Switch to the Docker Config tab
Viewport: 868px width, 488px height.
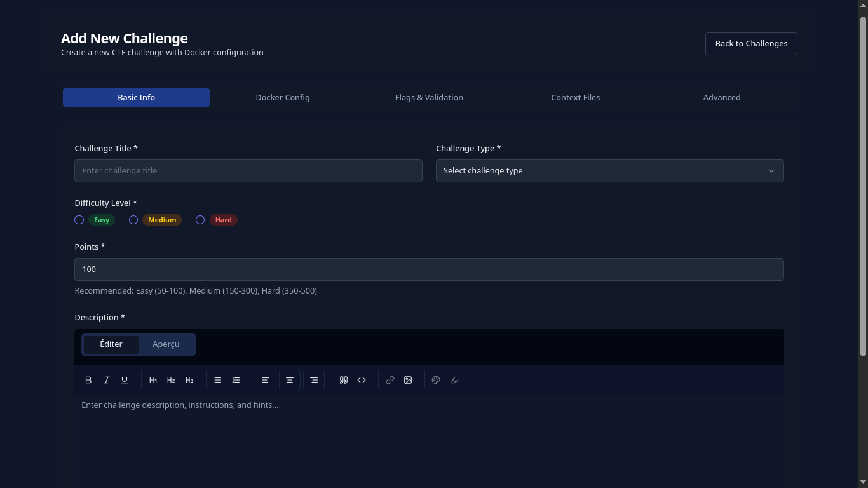(x=283, y=97)
